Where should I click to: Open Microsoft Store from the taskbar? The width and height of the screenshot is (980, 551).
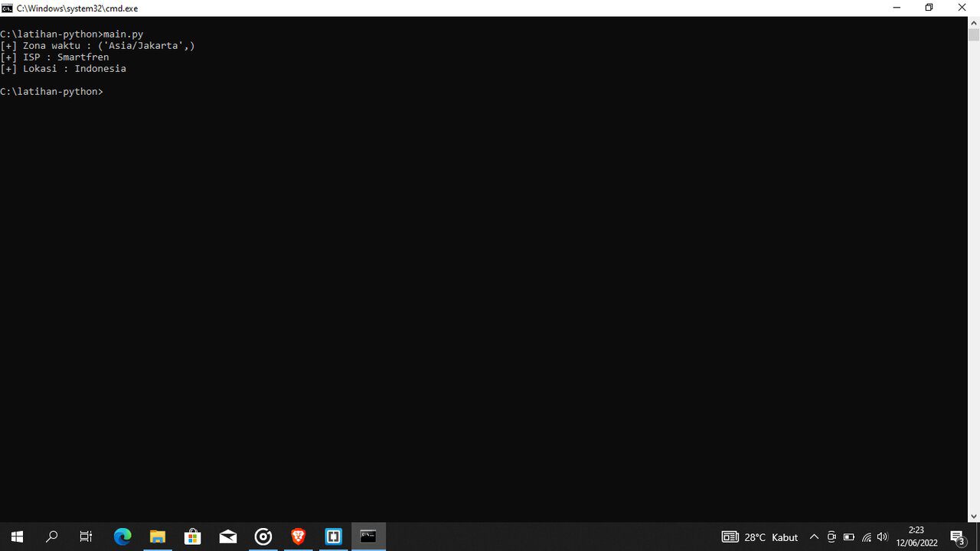pos(193,537)
